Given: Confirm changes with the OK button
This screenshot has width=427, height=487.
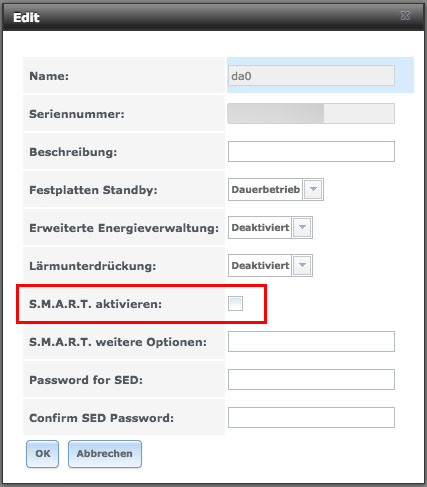Looking at the screenshot, I should [43, 454].
